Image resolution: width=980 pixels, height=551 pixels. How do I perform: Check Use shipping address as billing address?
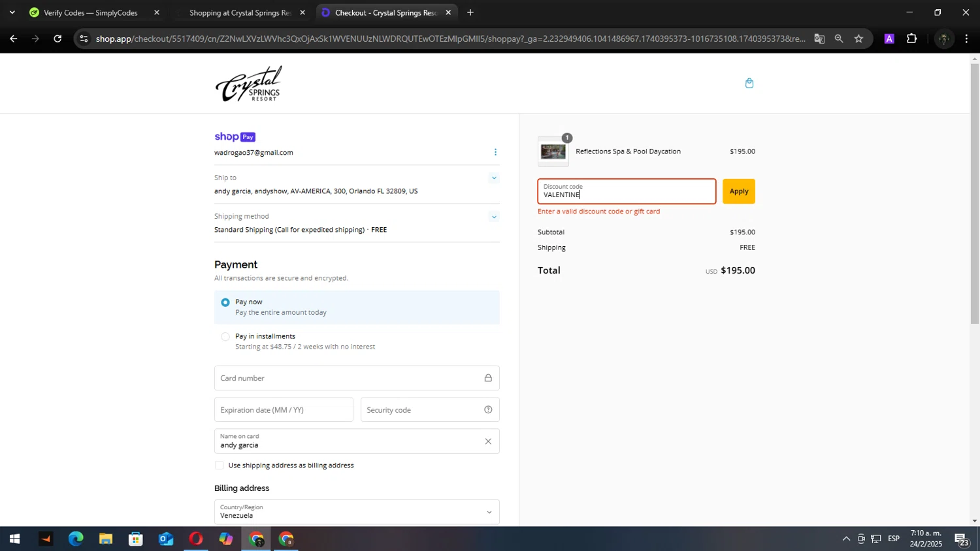(x=219, y=465)
